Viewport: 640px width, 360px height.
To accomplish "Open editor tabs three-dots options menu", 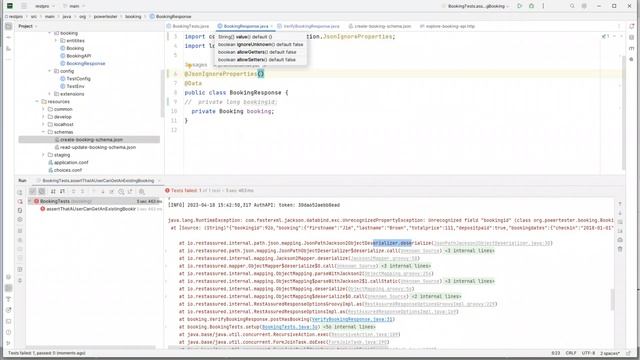I will click(x=619, y=26).
